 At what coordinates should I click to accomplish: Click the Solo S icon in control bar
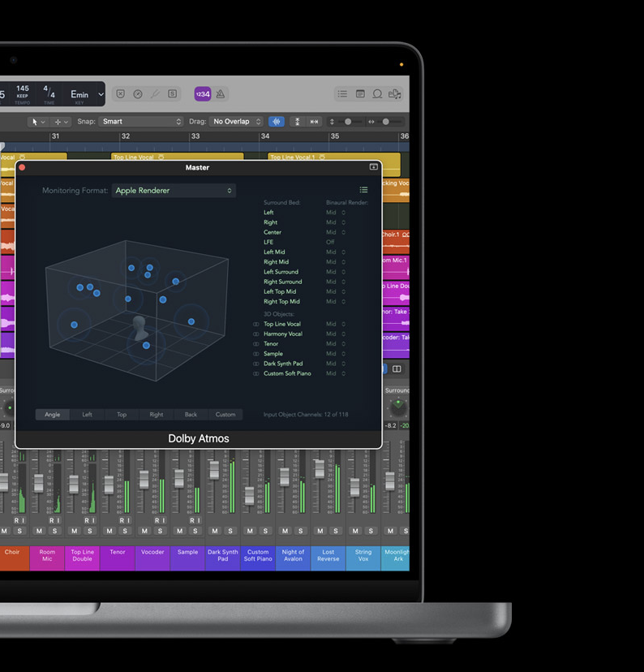[172, 94]
